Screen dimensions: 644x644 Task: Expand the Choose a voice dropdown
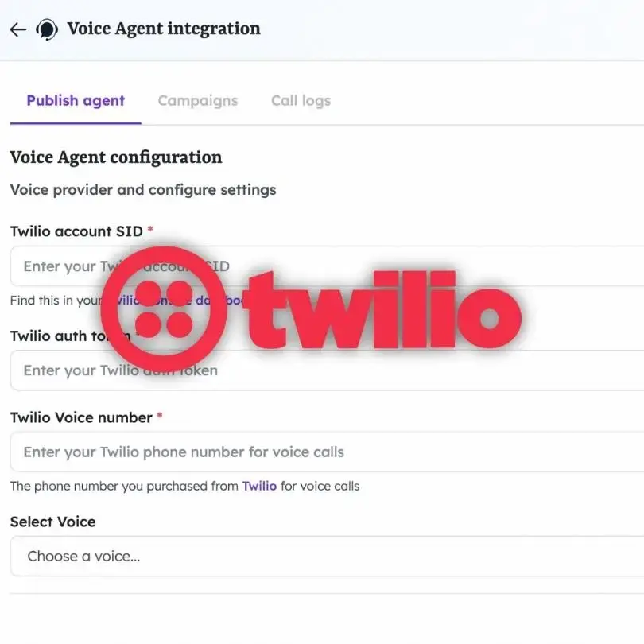coord(327,556)
